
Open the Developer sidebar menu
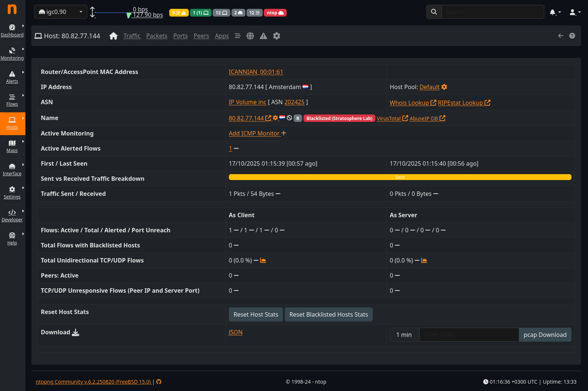pyautogui.click(x=12, y=216)
